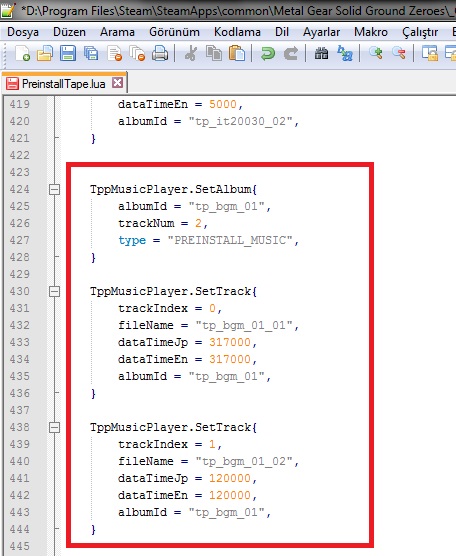Screen dimensions: 456x556
Task: Collapse the SetAlbum block at line 424
Action: 54,189
